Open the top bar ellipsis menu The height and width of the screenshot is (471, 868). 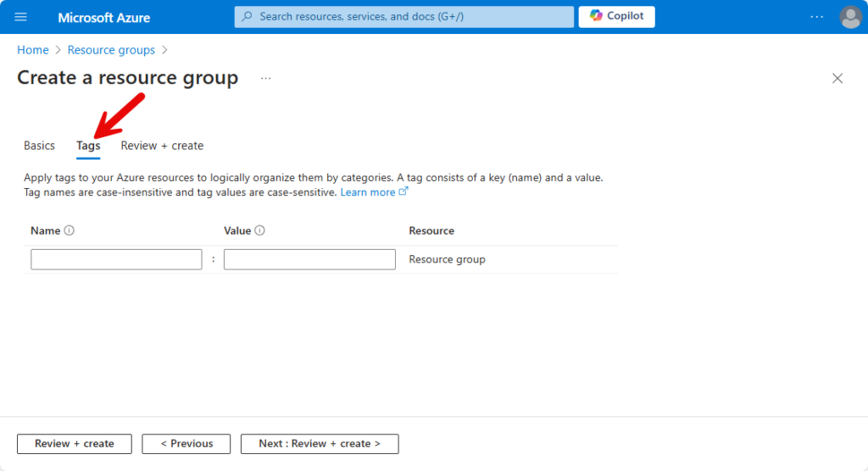click(x=816, y=17)
